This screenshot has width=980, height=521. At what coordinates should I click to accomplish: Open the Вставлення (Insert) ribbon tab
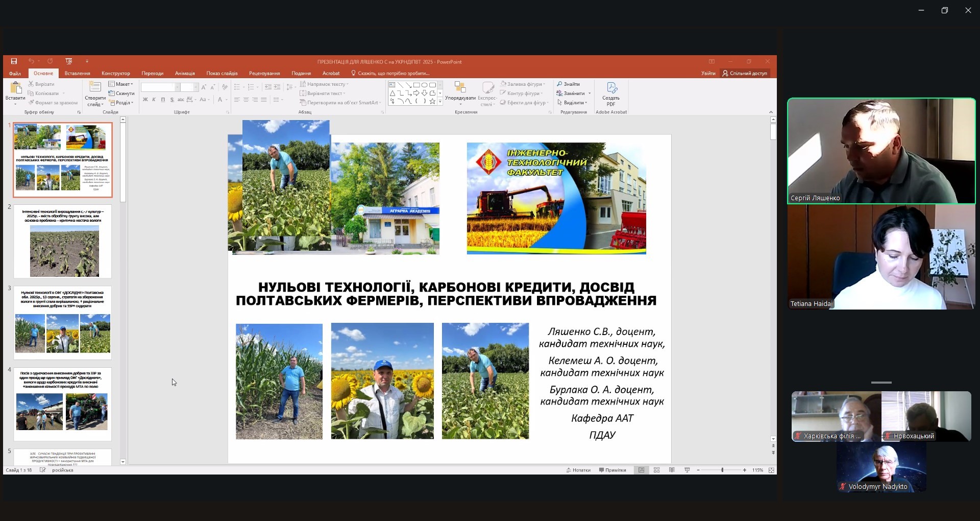click(77, 74)
